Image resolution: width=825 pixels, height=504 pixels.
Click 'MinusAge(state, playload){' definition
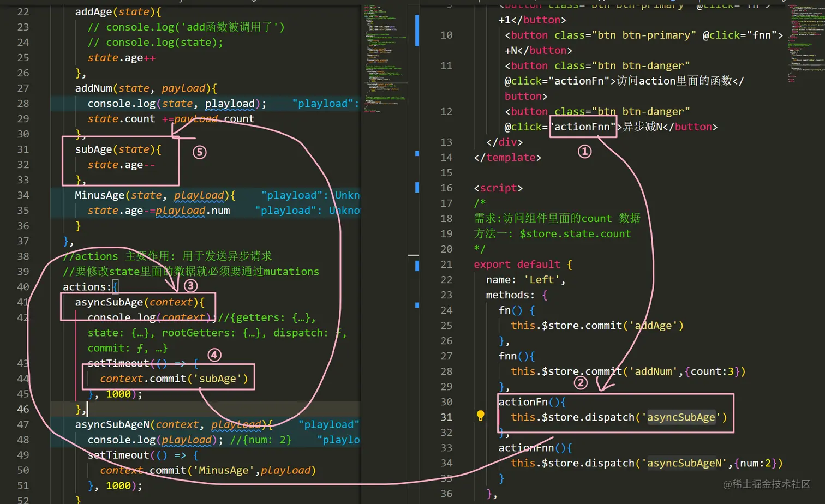(x=156, y=195)
